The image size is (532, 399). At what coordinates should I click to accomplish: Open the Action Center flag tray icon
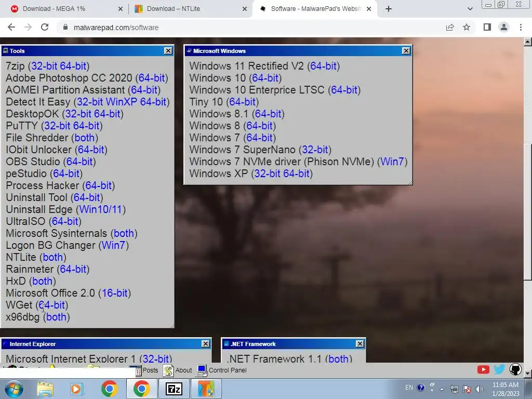click(467, 389)
